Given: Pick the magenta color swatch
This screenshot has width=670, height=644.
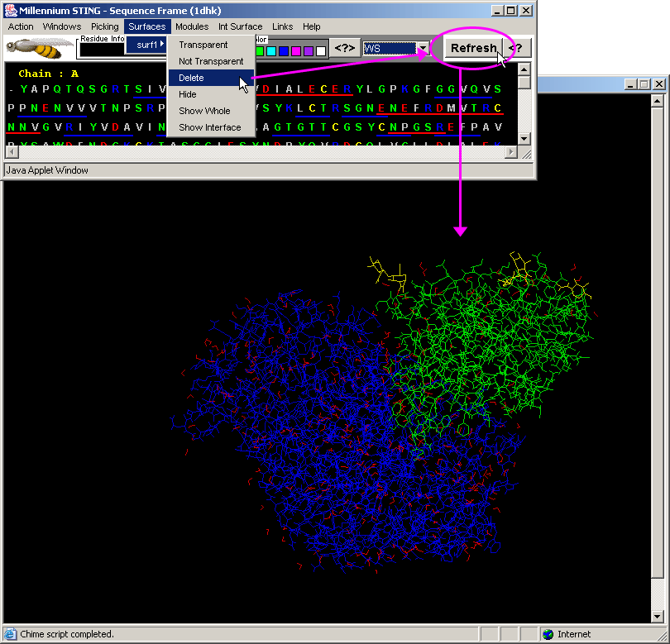Looking at the screenshot, I should [x=295, y=51].
